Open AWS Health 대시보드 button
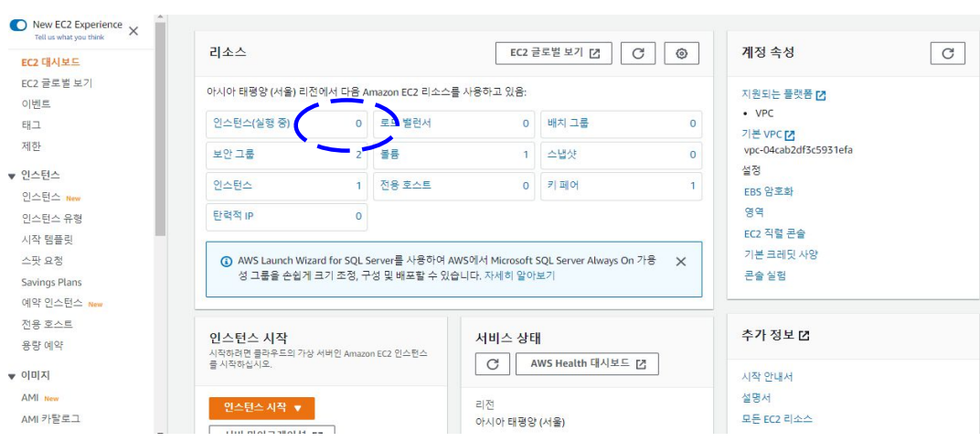 587,363
